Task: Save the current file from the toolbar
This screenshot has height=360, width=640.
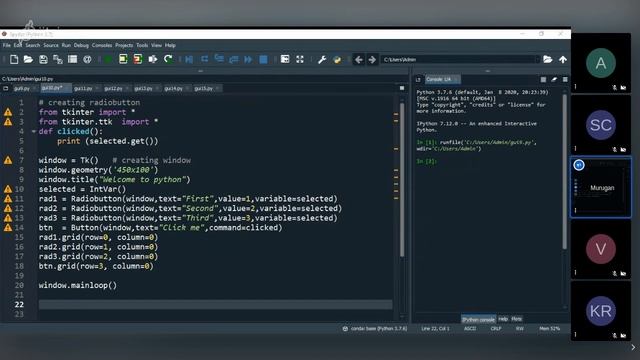Action: click(43, 60)
